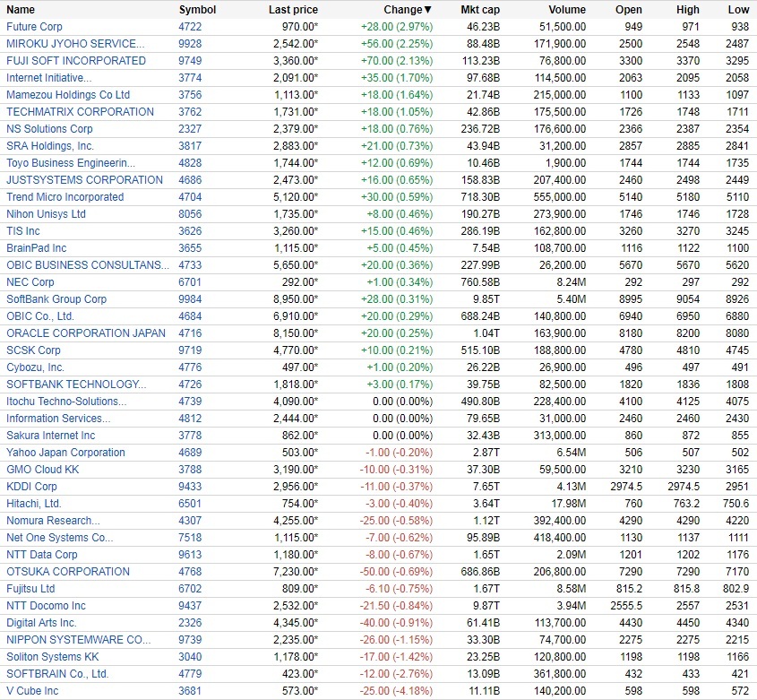The width and height of the screenshot is (757, 700).
Task: Open OBIC Co., Ltd. link
Action: 40,316
